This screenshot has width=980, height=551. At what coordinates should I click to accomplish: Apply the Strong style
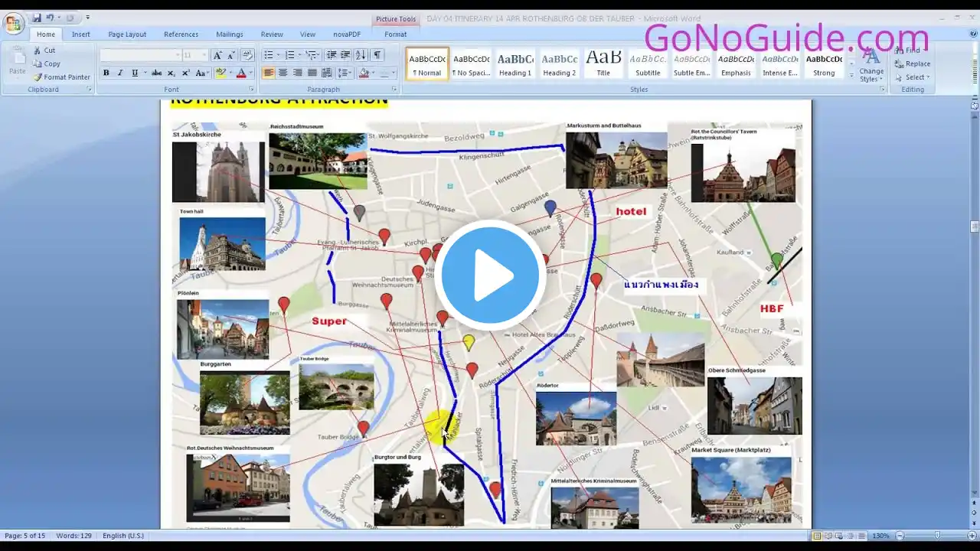point(824,64)
